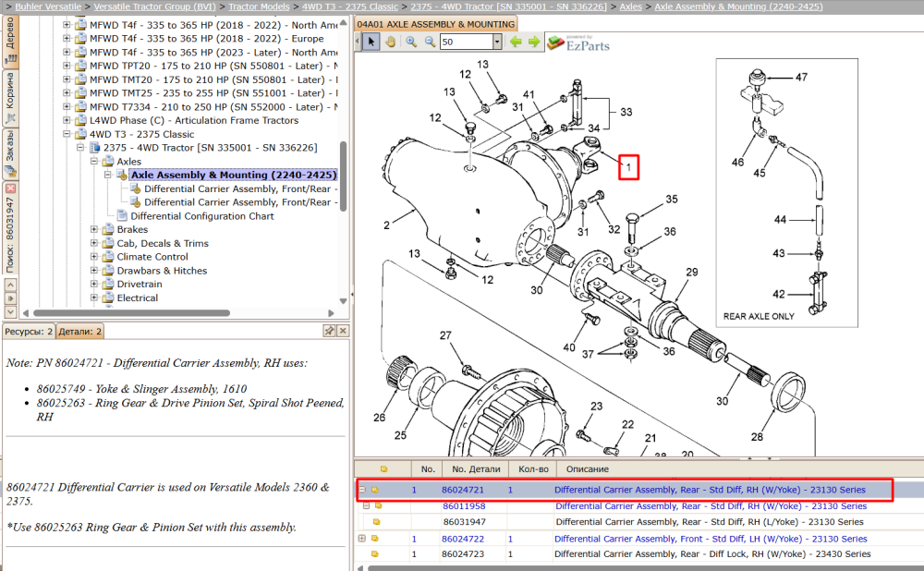Switch to the Детали: 2 tab
This screenshot has width=924, height=571.
(x=79, y=331)
